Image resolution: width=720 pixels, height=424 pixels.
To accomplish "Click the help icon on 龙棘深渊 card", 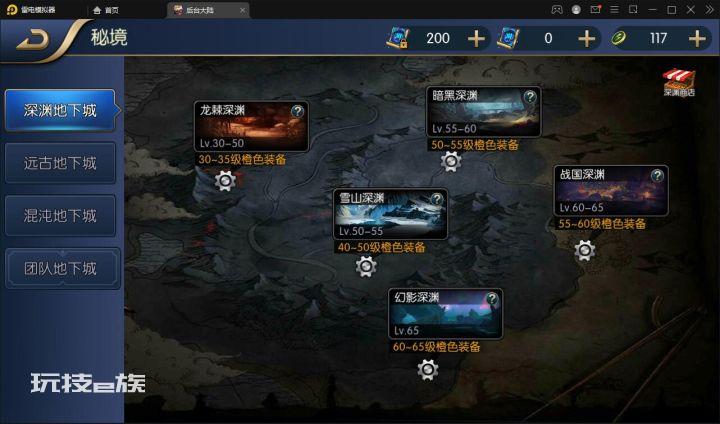I will point(298,111).
